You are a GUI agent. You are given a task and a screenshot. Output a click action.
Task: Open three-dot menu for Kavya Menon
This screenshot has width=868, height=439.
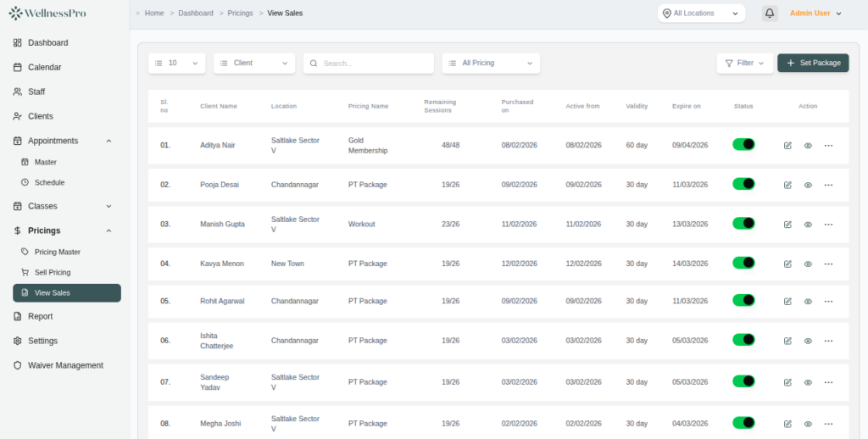[x=828, y=264]
